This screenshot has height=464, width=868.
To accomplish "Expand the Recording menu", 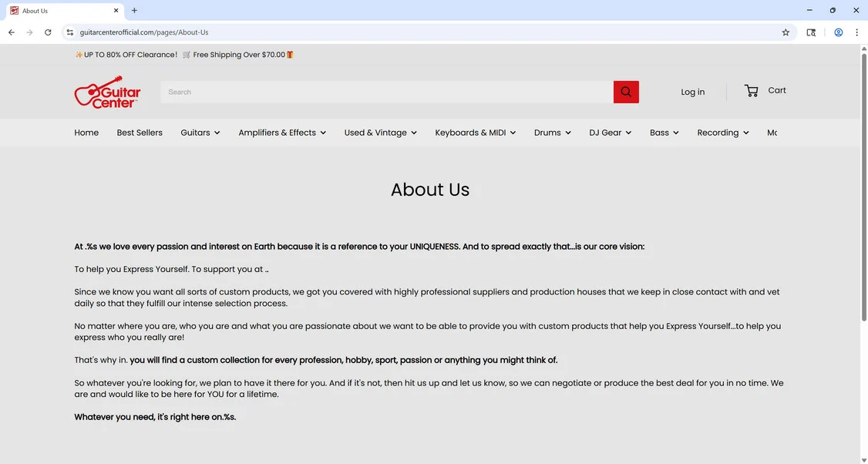I will click(723, 133).
